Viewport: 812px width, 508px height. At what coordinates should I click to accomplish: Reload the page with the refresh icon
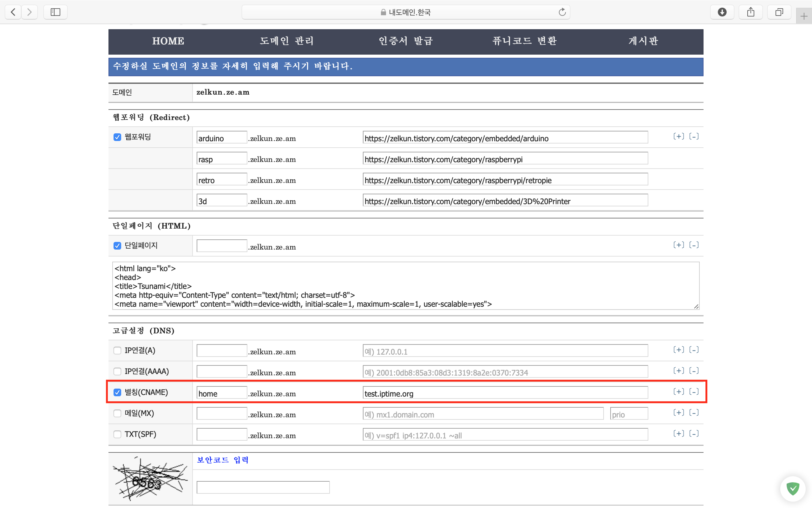tap(562, 12)
